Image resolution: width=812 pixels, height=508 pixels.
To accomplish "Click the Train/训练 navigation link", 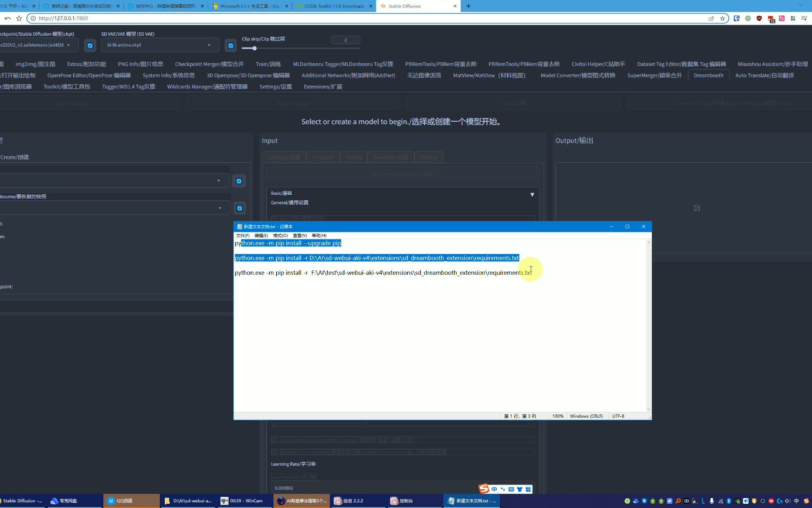I will point(268,64).
